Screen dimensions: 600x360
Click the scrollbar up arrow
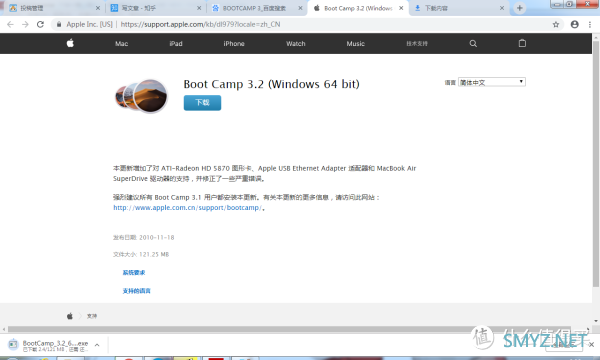pyautogui.click(x=596, y=37)
